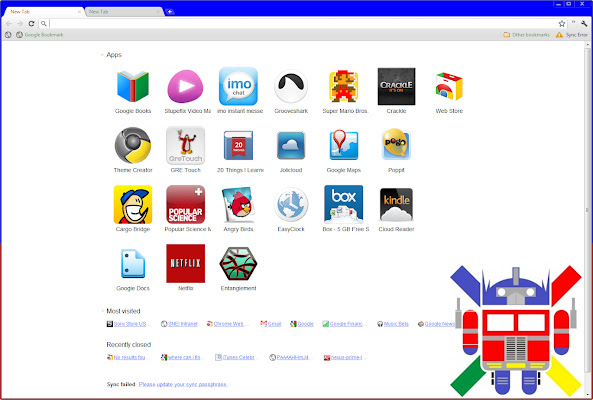
Task: Launch the Grooveshark app
Action: tap(291, 86)
